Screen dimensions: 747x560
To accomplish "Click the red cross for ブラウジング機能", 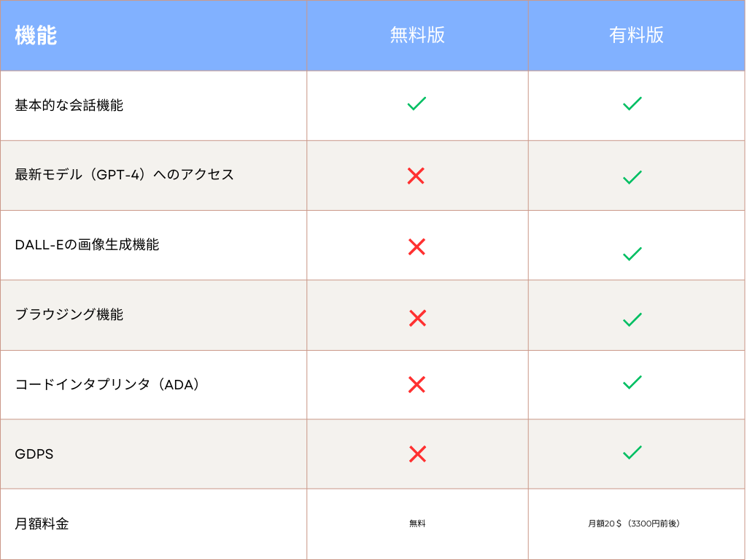I will [417, 318].
